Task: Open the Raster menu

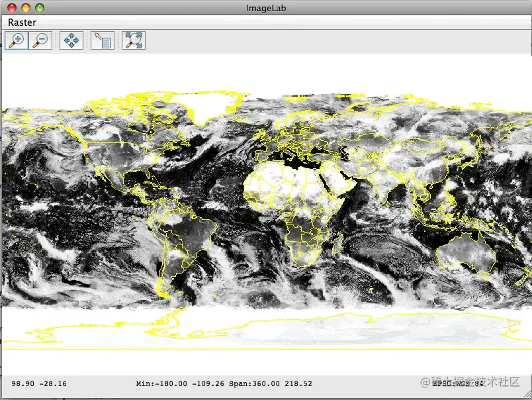Action: [22, 22]
